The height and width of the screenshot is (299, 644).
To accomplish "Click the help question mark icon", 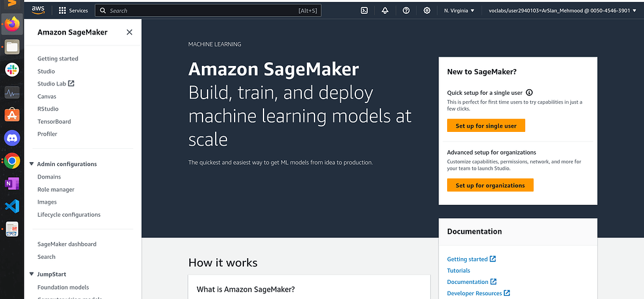I will tap(406, 11).
